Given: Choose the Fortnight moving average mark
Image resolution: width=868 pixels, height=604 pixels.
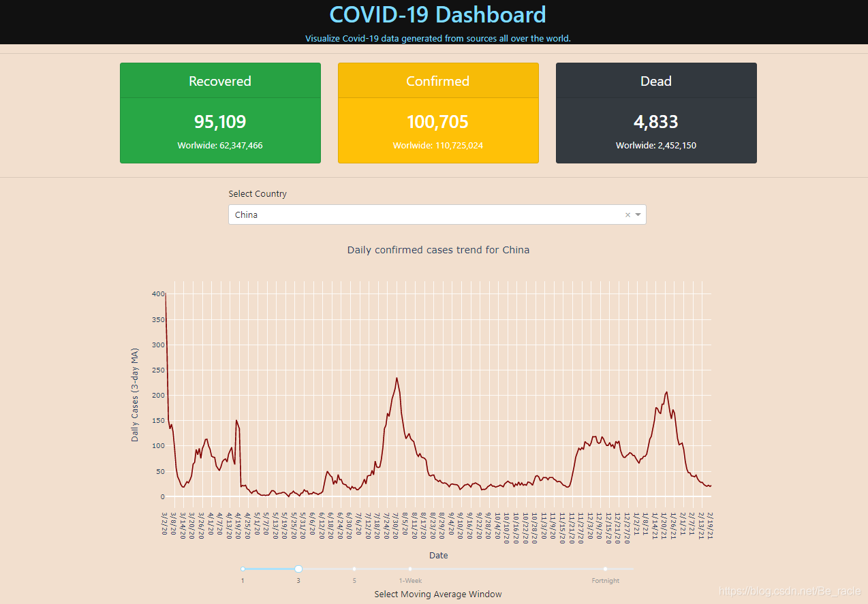Looking at the screenshot, I should 605,569.
